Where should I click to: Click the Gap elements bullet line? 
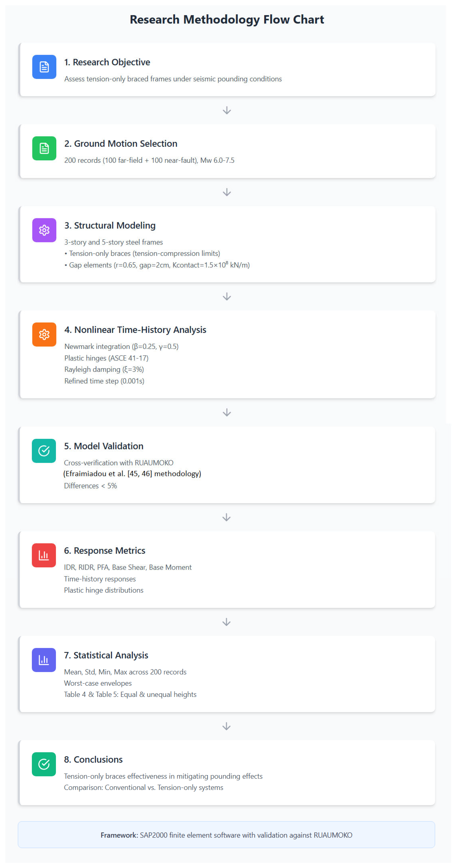click(157, 265)
